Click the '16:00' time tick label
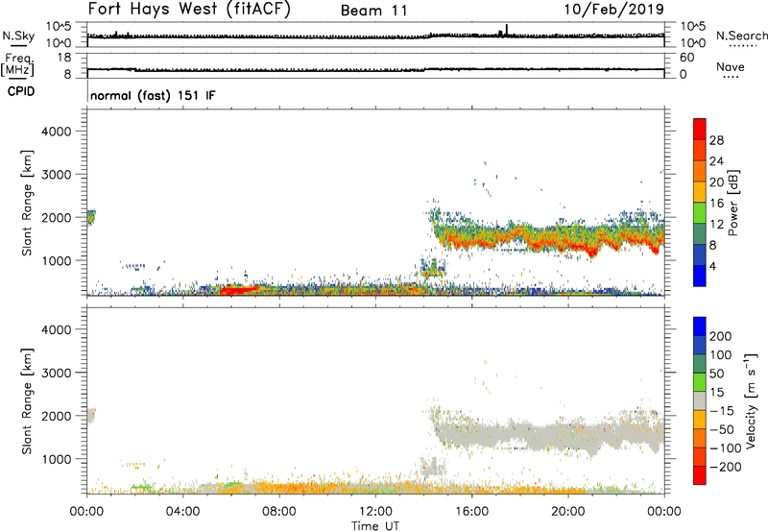768x532 pixels. pos(471,512)
